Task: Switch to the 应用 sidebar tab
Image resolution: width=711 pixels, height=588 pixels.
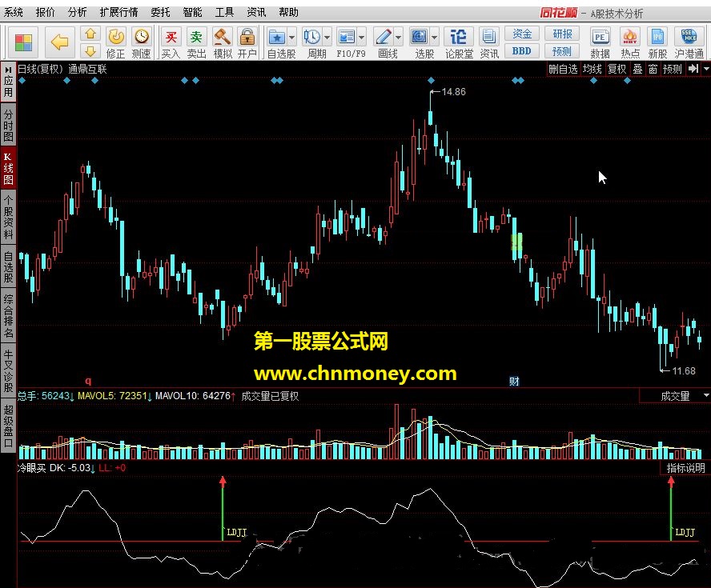Action: pos(8,82)
